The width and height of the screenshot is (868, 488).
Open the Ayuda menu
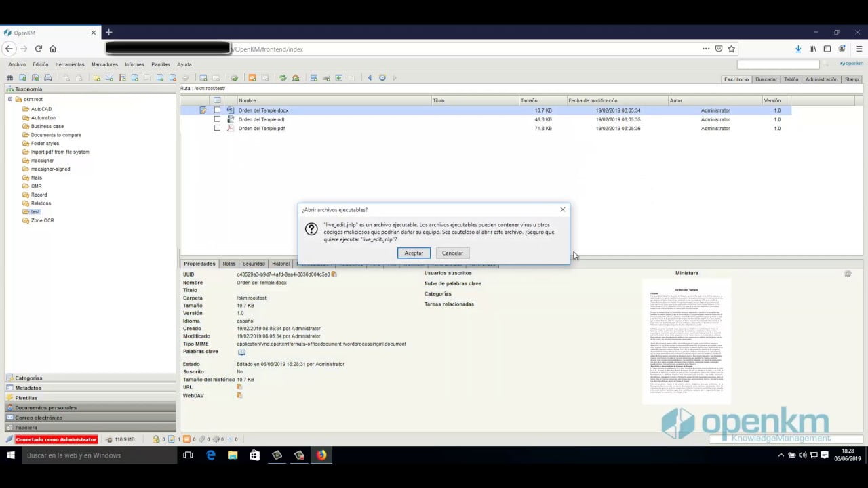184,64
